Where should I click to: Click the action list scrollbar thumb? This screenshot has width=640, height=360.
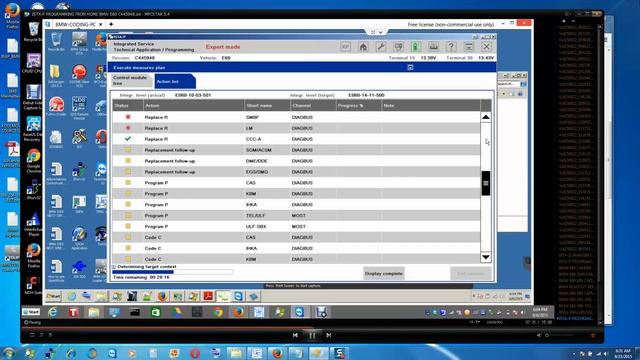pos(486,183)
